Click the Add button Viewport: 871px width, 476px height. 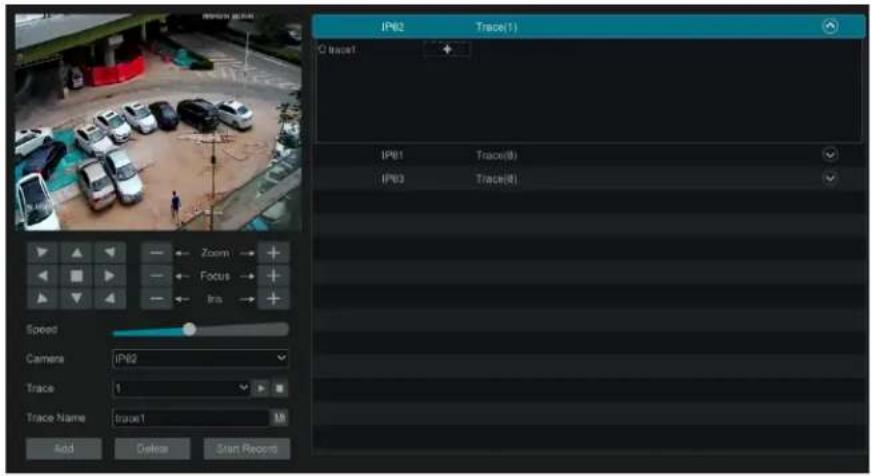coord(64,448)
